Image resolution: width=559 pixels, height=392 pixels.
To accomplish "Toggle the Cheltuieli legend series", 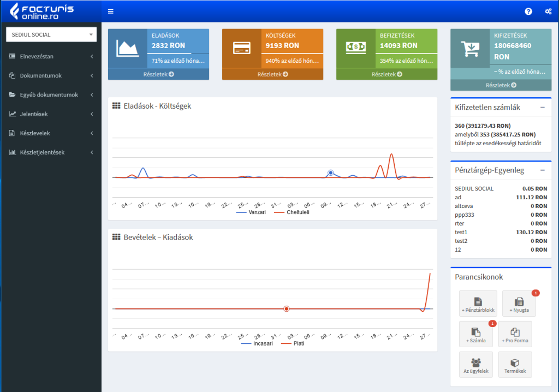I will (x=292, y=212).
